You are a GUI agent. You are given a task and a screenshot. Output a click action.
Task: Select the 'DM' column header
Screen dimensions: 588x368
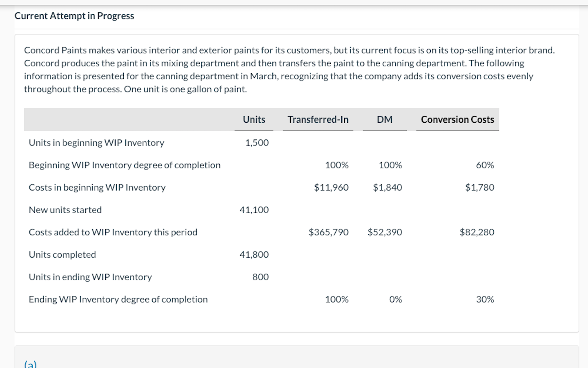click(385, 119)
